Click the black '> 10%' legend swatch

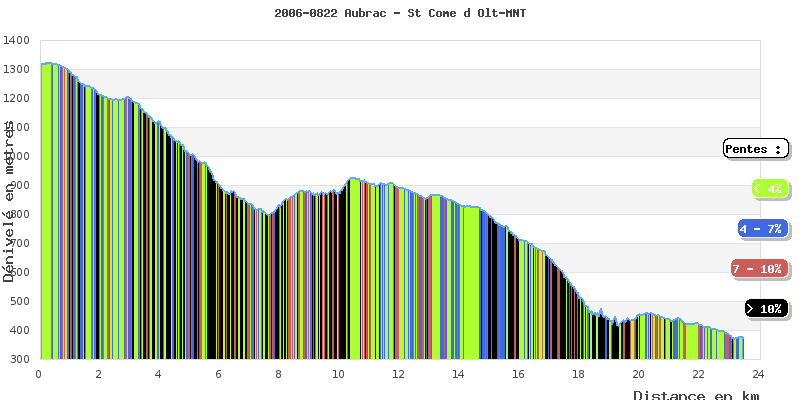coord(767,309)
